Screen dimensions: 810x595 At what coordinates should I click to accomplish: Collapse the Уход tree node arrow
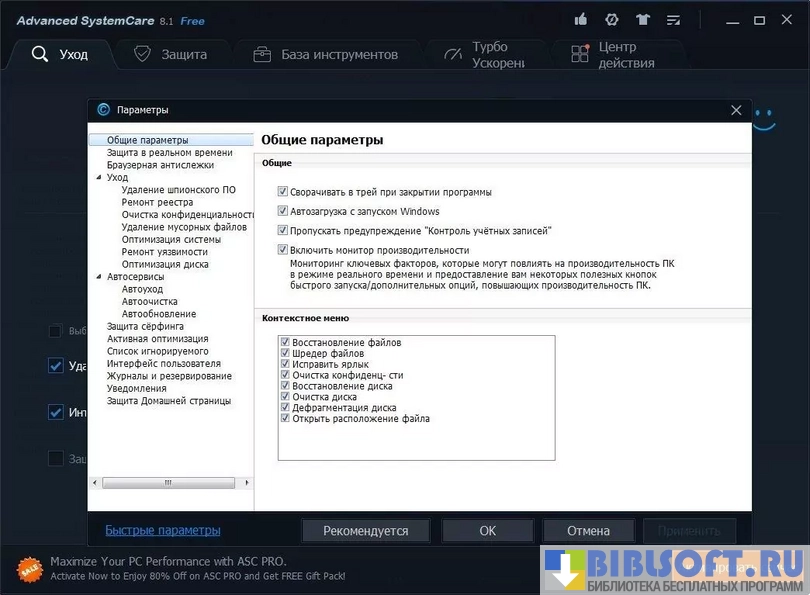[x=98, y=177]
